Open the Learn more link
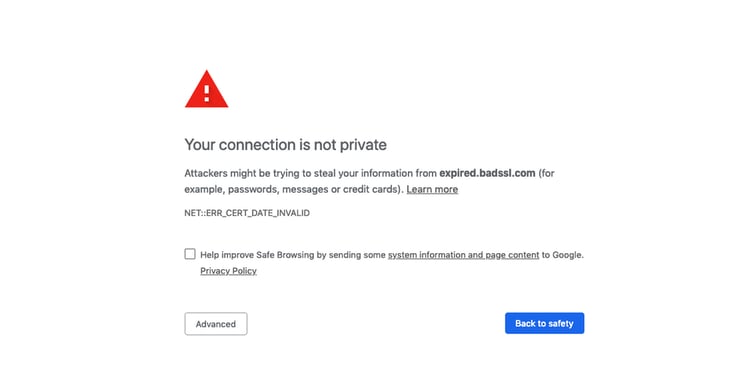Image resolution: width=754 pixels, height=385 pixels. [432, 189]
